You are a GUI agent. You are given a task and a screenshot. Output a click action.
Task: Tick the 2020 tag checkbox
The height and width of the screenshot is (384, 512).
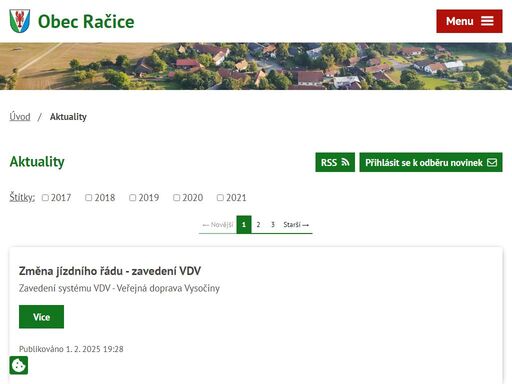coord(177,198)
